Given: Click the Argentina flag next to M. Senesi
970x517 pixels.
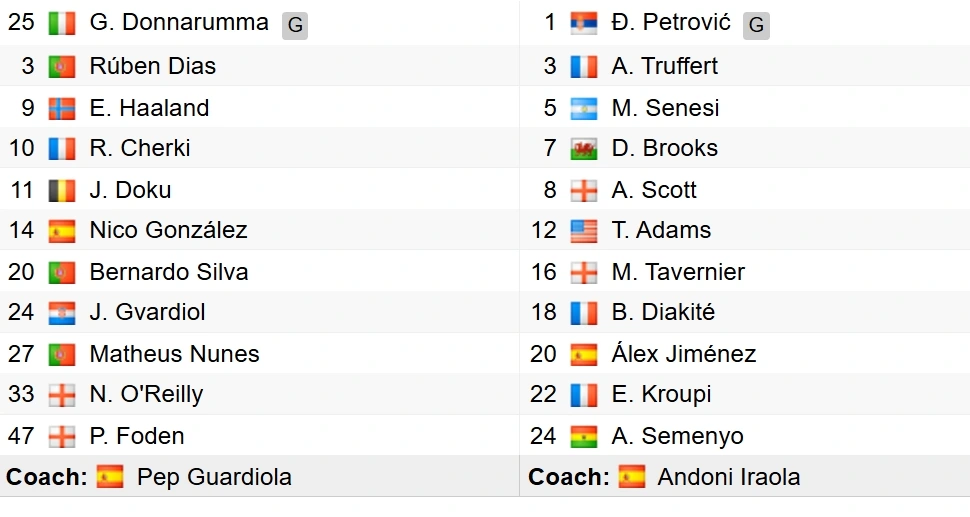Looking at the screenshot, I should (x=583, y=108).
